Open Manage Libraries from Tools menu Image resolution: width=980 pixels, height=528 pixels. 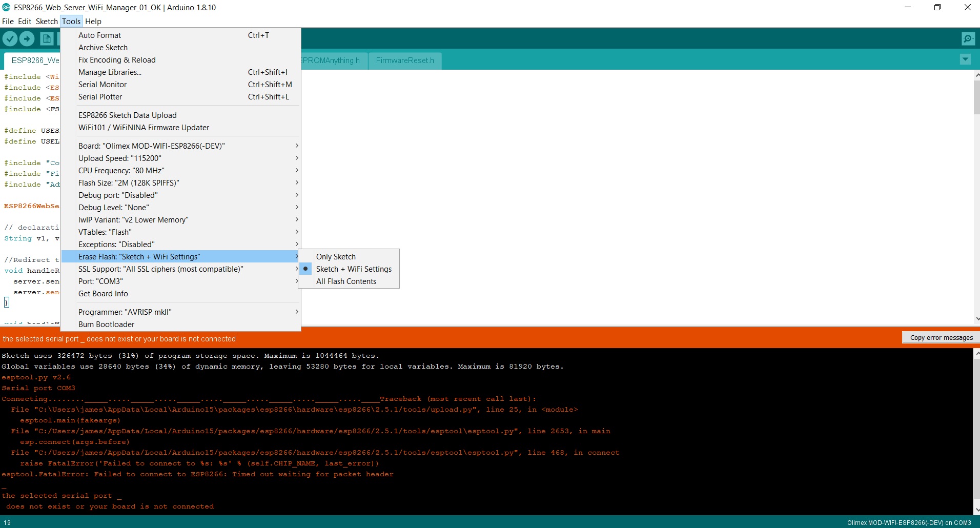pos(110,72)
